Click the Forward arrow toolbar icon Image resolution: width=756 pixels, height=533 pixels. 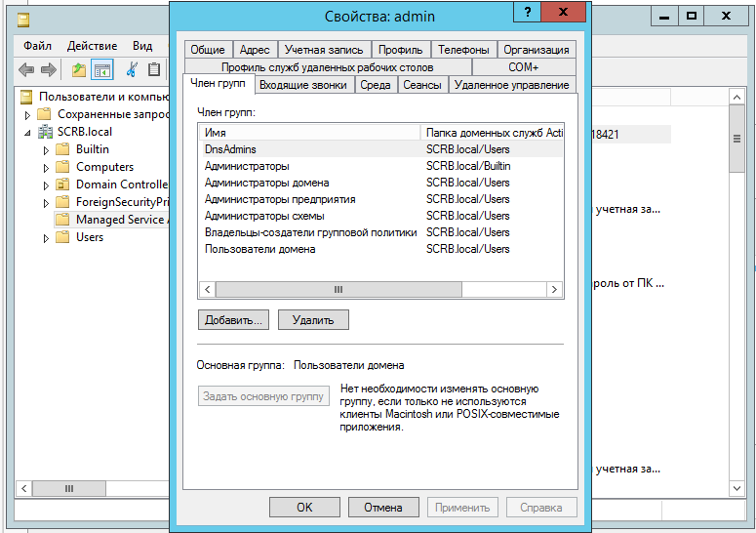coord(48,70)
